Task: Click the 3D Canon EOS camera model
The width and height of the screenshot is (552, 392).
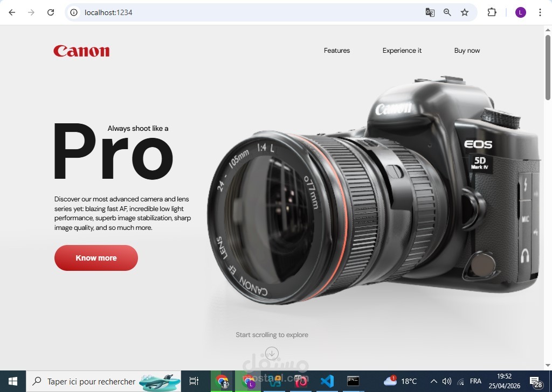Action: pos(373,190)
